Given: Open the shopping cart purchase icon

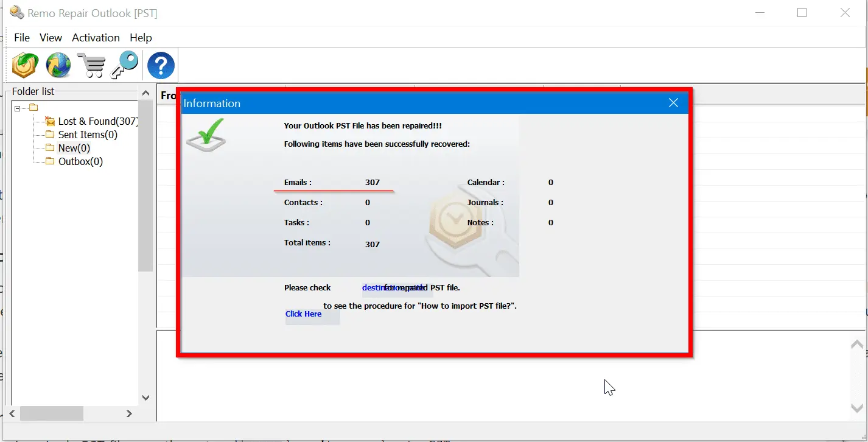Looking at the screenshot, I should point(91,65).
